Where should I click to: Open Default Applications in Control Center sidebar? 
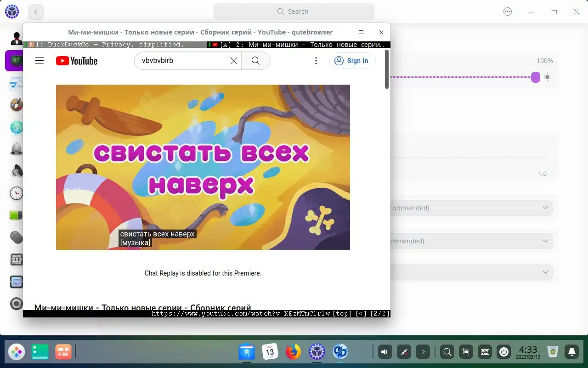coord(17,84)
